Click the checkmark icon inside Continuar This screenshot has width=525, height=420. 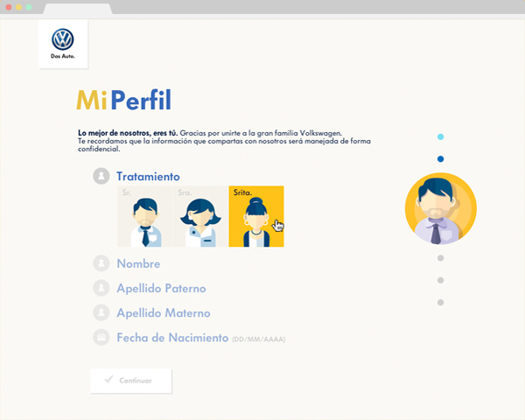point(108,381)
